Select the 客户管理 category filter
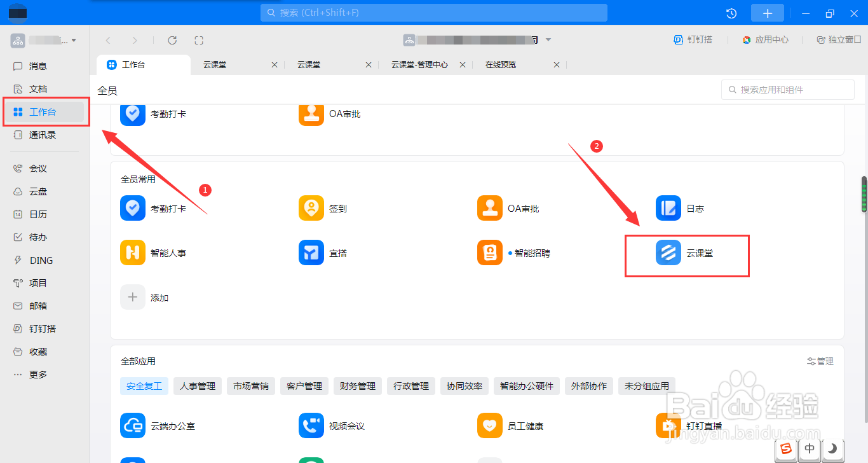 click(x=304, y=386)
